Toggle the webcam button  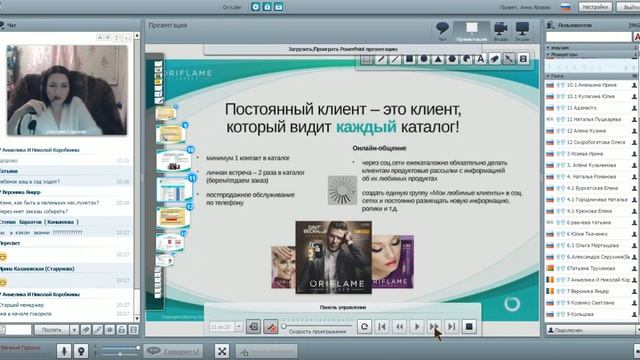(81, 351)
